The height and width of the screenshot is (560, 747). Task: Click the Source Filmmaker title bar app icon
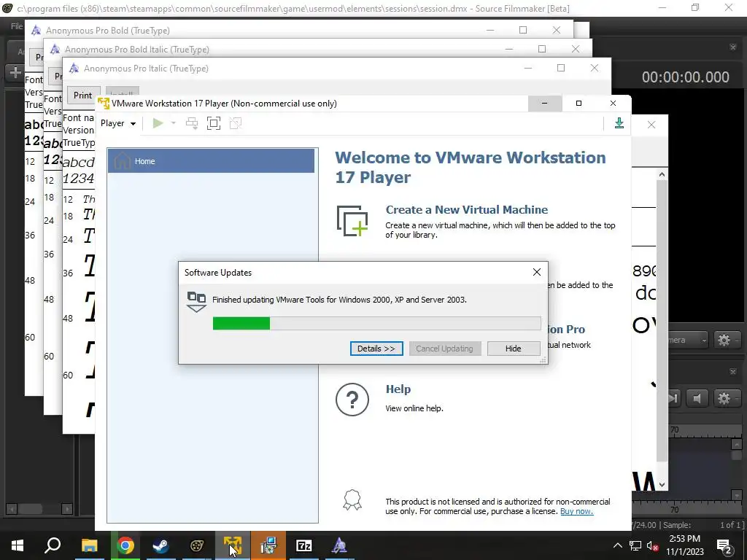[7, 8]
